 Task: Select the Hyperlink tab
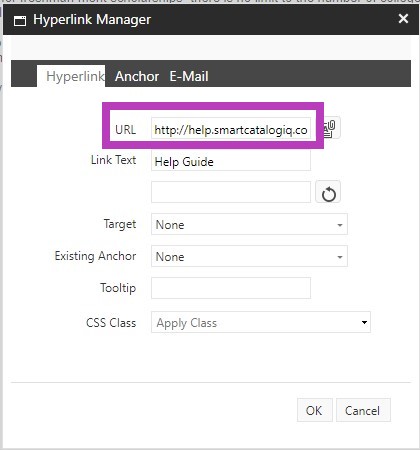[75, 76]
